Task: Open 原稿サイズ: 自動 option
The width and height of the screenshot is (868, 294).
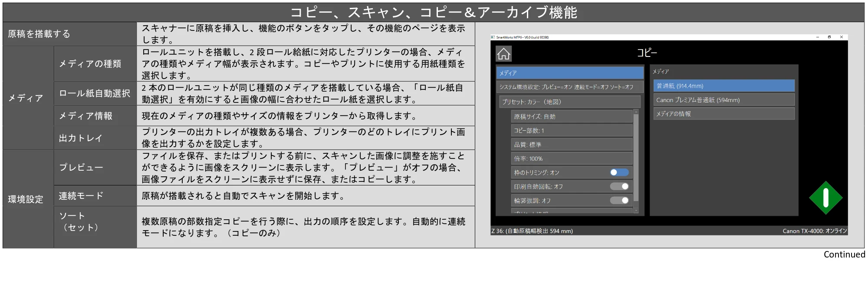Action: tap(572, 116)
